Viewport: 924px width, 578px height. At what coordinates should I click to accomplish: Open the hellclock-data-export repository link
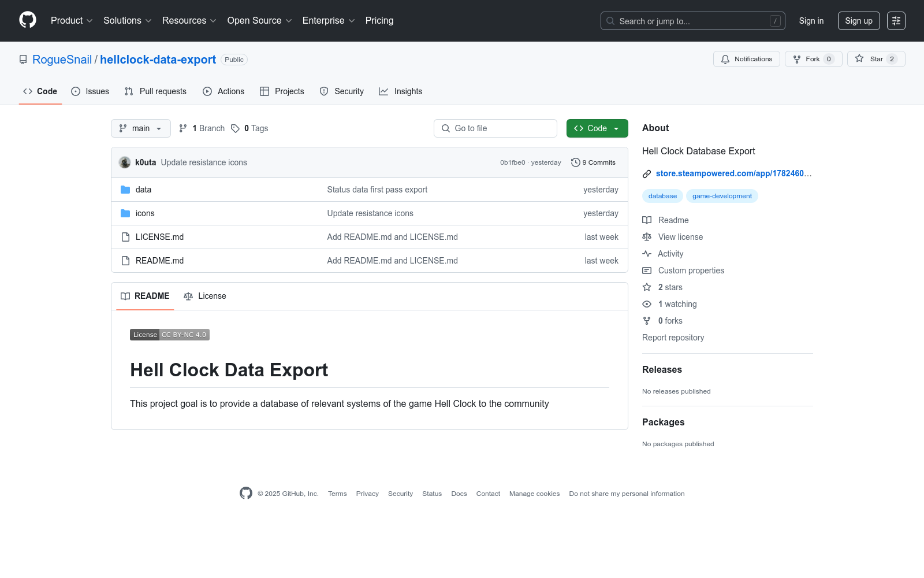click(x=158, y=60)
